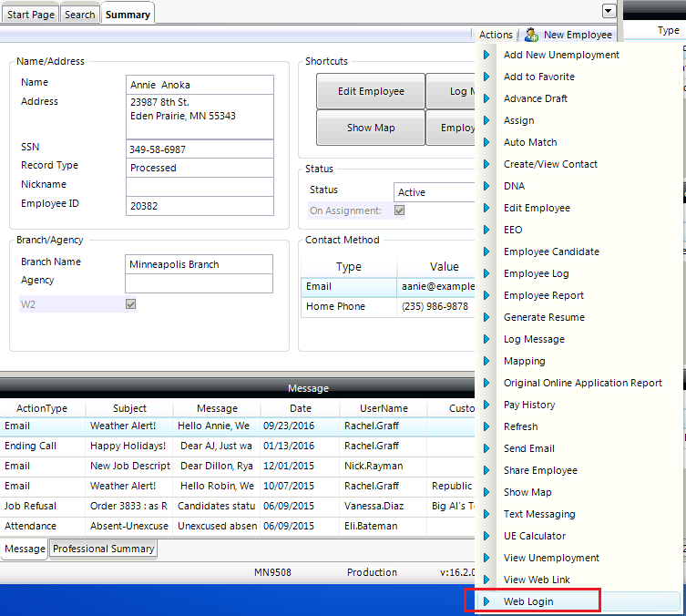This screenshot has height=616, width=686.
Task: Click arrow icon beside Send Email
Action: [x=486, y=448]
